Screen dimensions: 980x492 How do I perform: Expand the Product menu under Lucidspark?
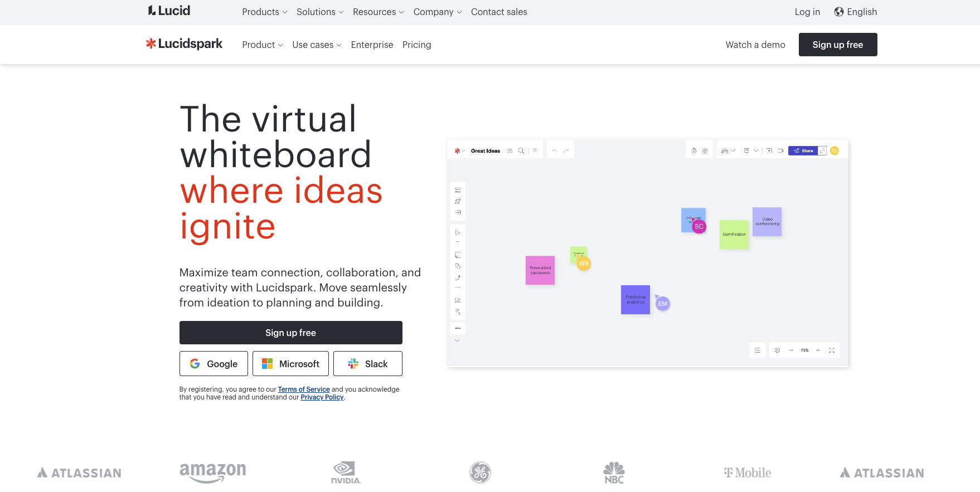click(x=263, y=45)
